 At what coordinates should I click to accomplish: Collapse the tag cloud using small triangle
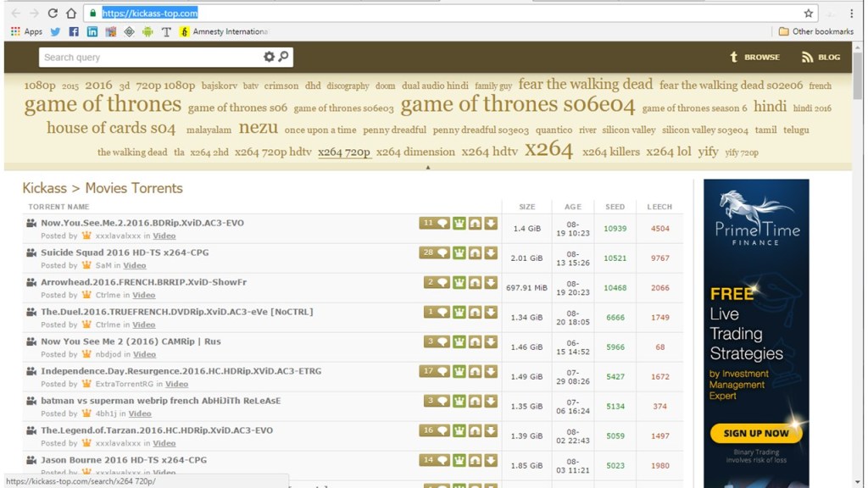428,168
